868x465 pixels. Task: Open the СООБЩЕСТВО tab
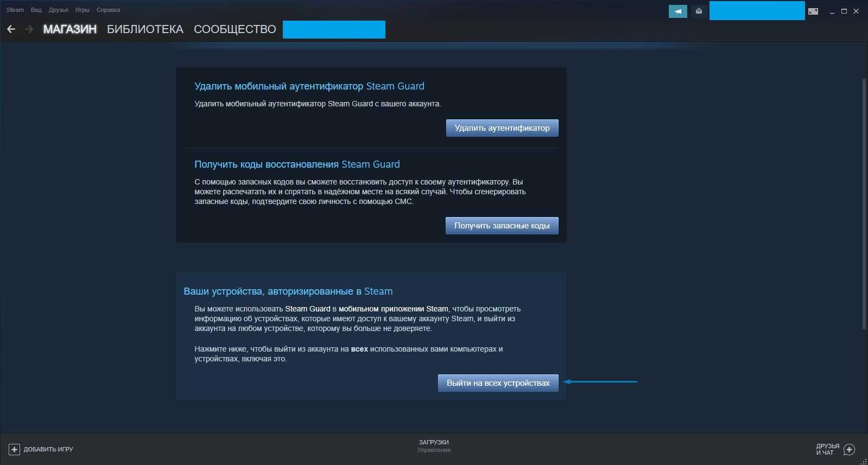click(235, 29)
